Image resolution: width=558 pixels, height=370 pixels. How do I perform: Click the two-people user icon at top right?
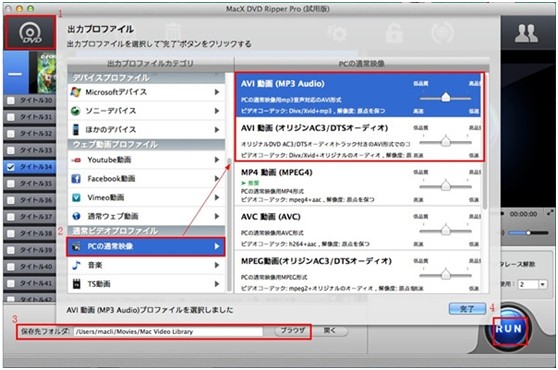point(526,33)
